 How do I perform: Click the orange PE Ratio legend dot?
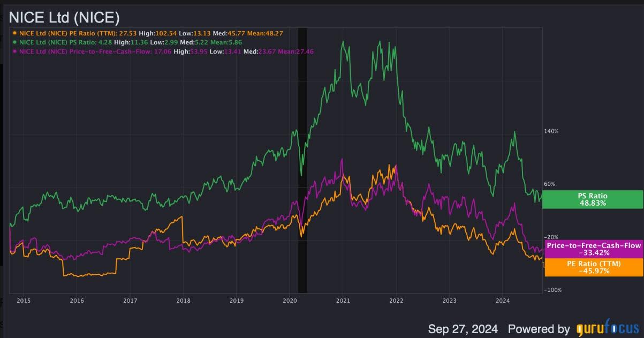point(14,33)
